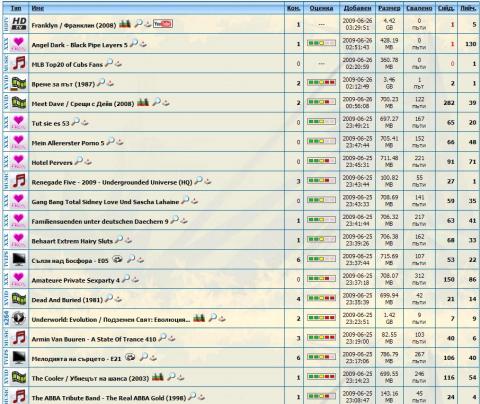
Task: Click rating bar of Време за път (1987)
Action: click(x=321, y=83)
